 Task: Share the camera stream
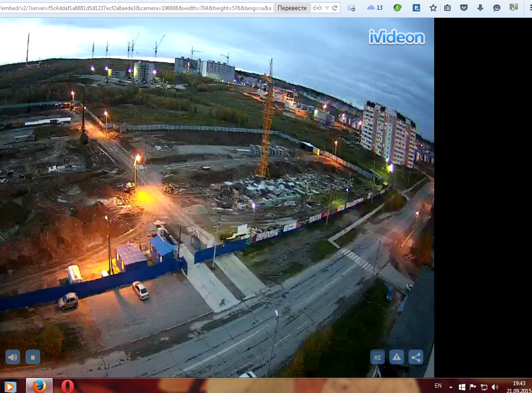tap(416, 357)
